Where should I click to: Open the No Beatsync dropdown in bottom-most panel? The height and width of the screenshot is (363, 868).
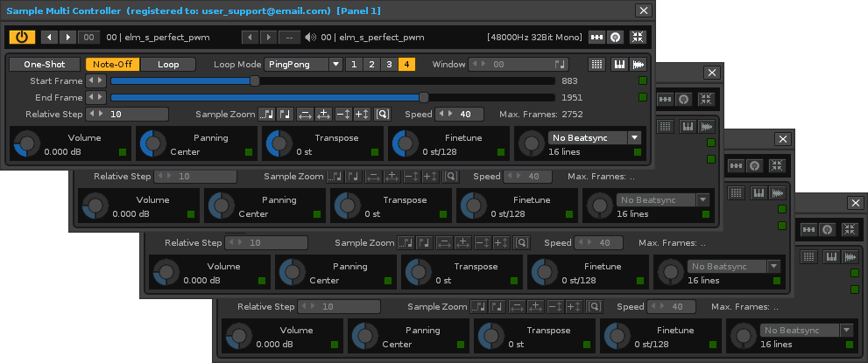807,330
